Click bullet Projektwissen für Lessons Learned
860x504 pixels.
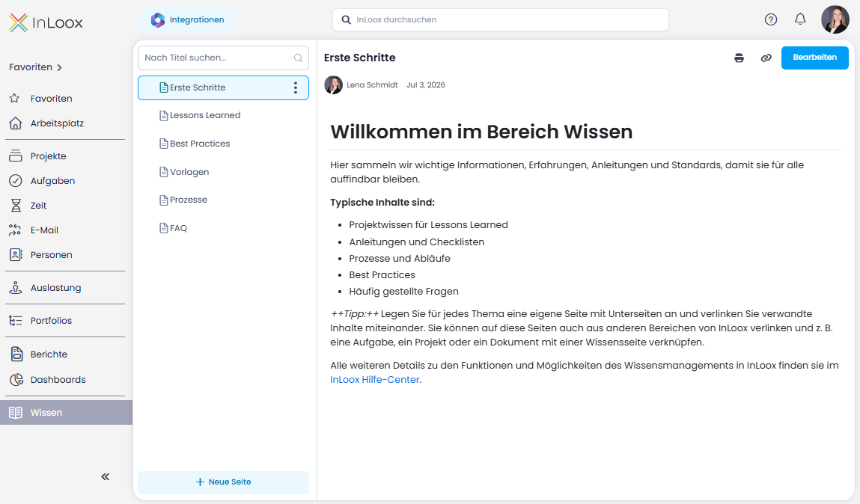pos(428,224)
